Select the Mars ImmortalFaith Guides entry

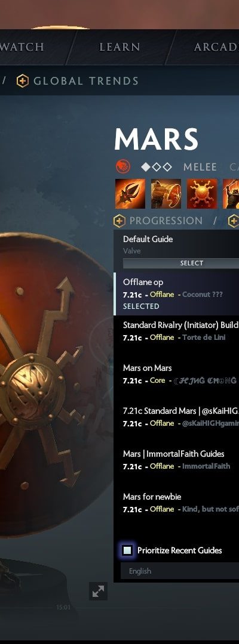pos(177,460)
